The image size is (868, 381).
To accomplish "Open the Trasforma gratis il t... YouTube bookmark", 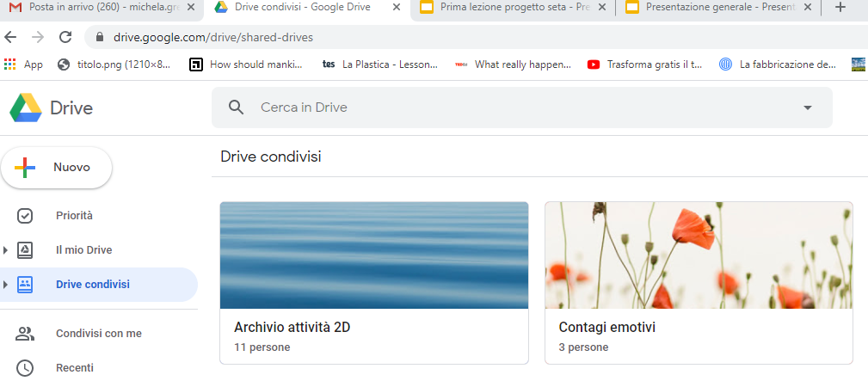I will pyautogui.click(x=645, y=65).
